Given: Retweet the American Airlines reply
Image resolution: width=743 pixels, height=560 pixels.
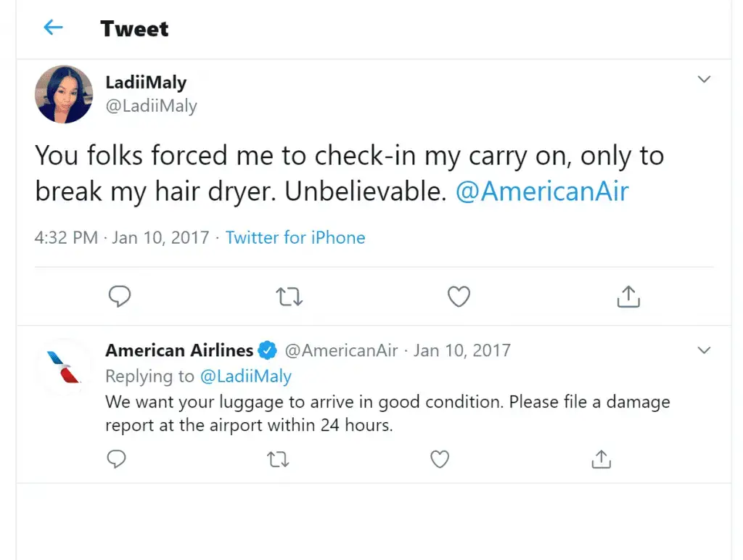Looking at the screenshot, I should pyautogui.click(x=278, y=459).
